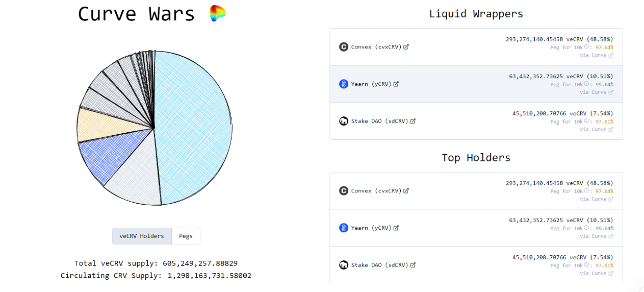Viewport: 644px width, 292px height.
Task: Click 45,510,200.70766 veCRV (7.54%) in Liquid Wrappers
Action: click(x=562, y=113)
